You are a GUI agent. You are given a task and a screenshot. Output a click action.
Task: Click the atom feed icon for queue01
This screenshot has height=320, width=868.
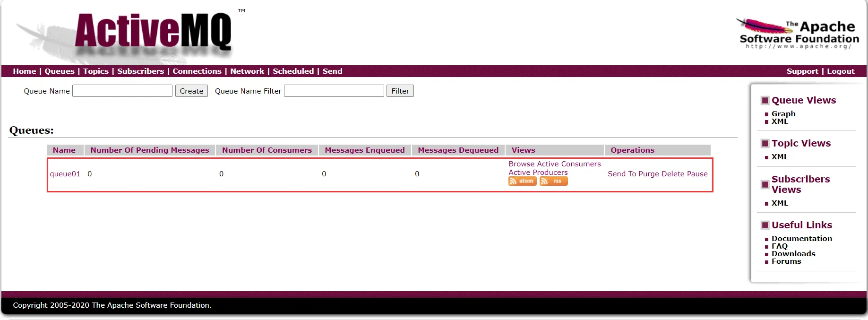(522, 182)
